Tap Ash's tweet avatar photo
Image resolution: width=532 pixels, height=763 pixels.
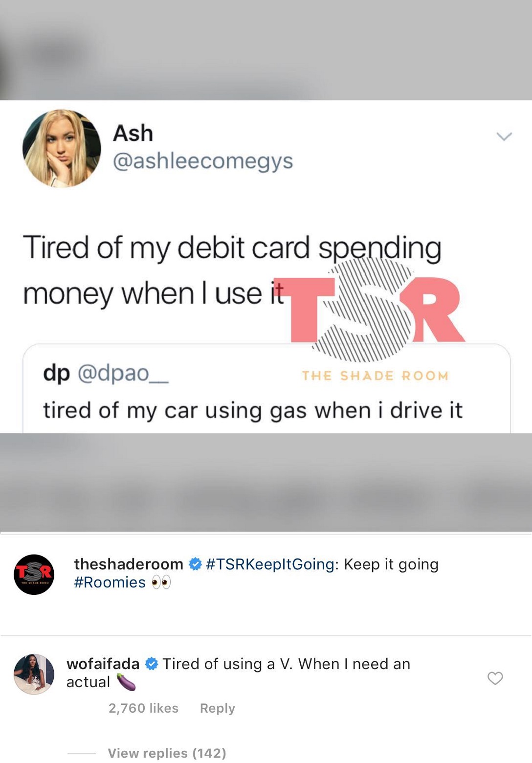click(x=62, y=148)
